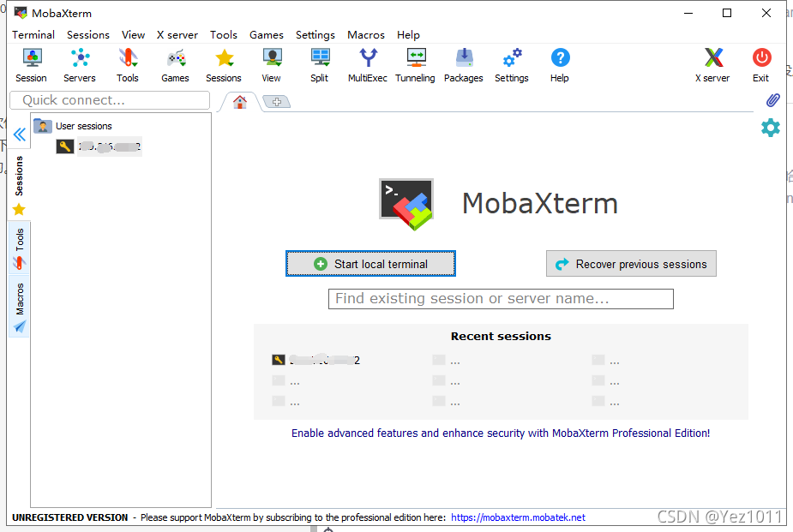Open the Settings gears toolbar icon
The image size is (793, 532).
(511, 65)
